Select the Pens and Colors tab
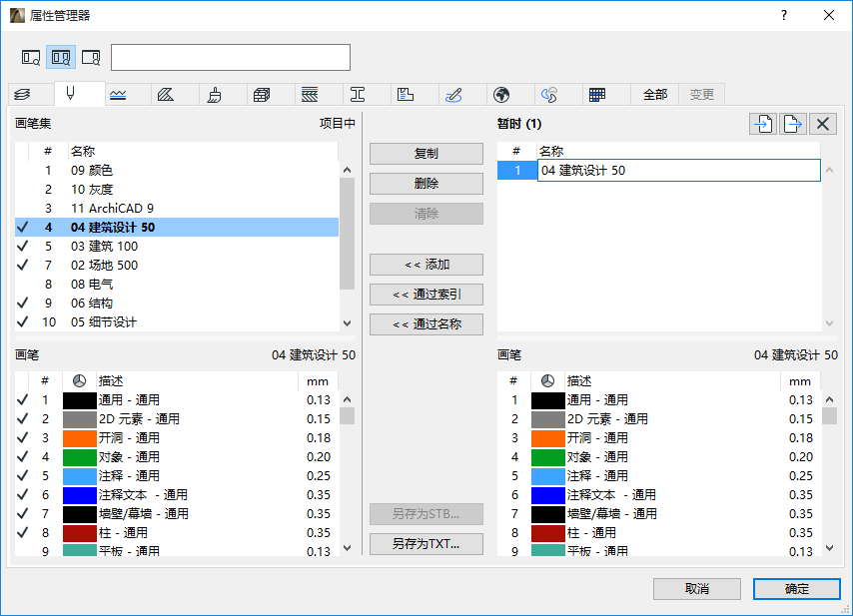 click(x=70, y=94)
